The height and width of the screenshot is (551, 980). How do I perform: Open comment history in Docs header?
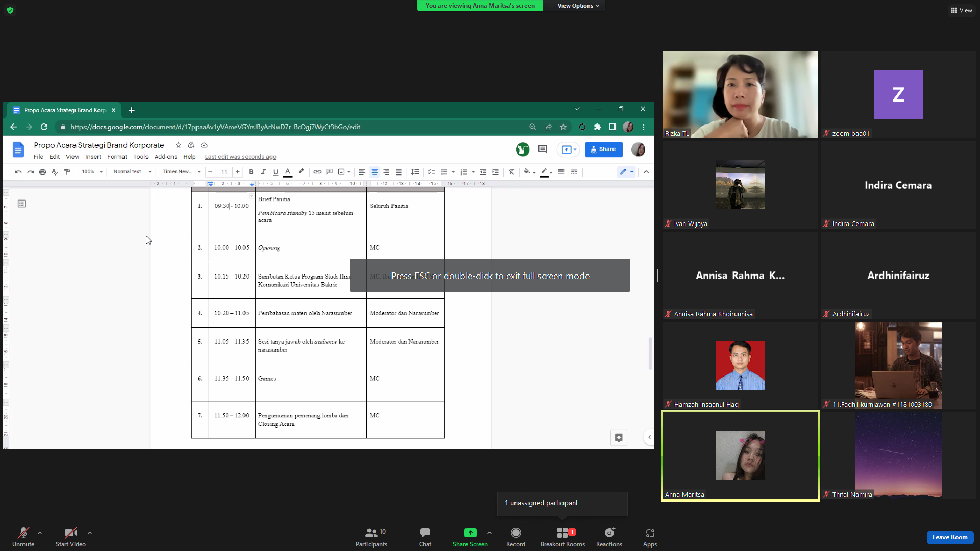pyautogui.click(x=543, y=149)
